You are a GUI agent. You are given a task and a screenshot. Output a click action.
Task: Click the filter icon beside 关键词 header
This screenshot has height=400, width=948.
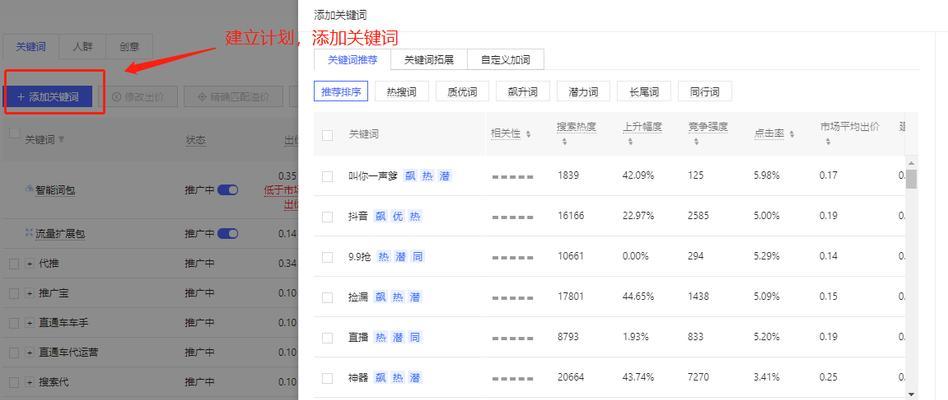[61, 140]
